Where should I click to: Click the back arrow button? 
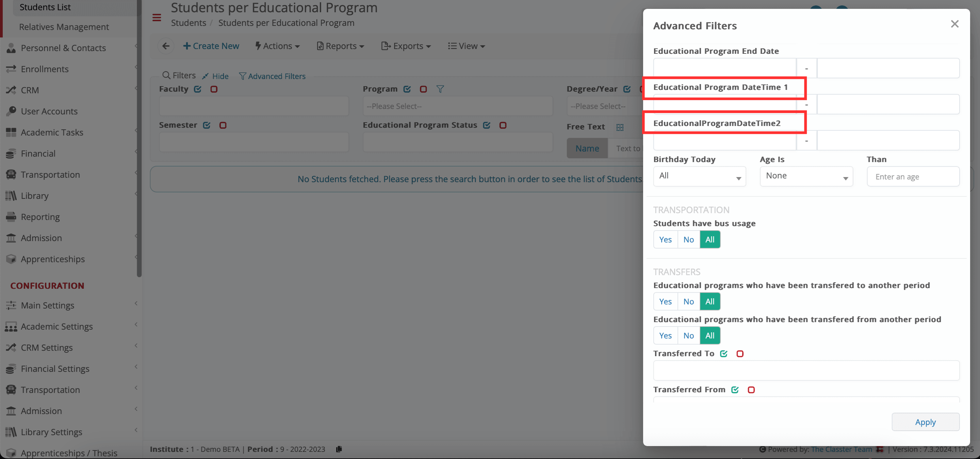point(166,46)
